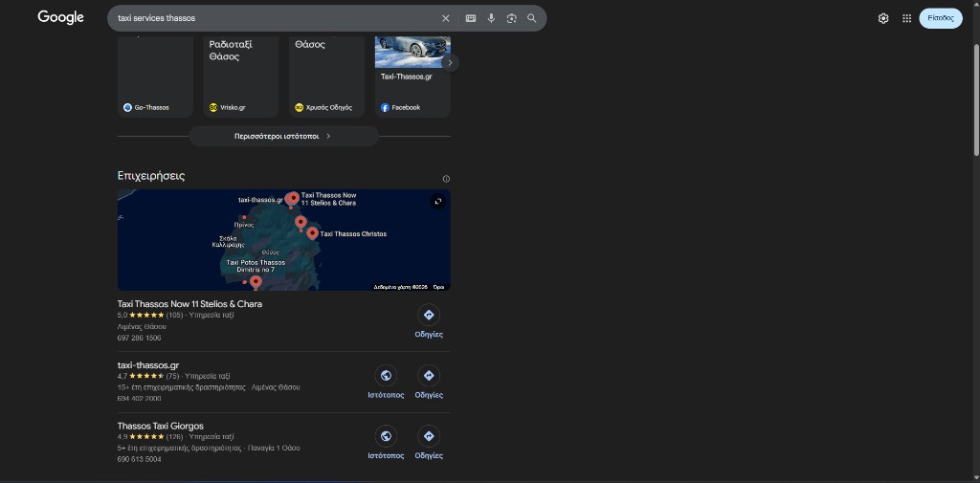Open the Go-Thassos source card
Viewport: 980px width, 483px height.
coord(156,77)
